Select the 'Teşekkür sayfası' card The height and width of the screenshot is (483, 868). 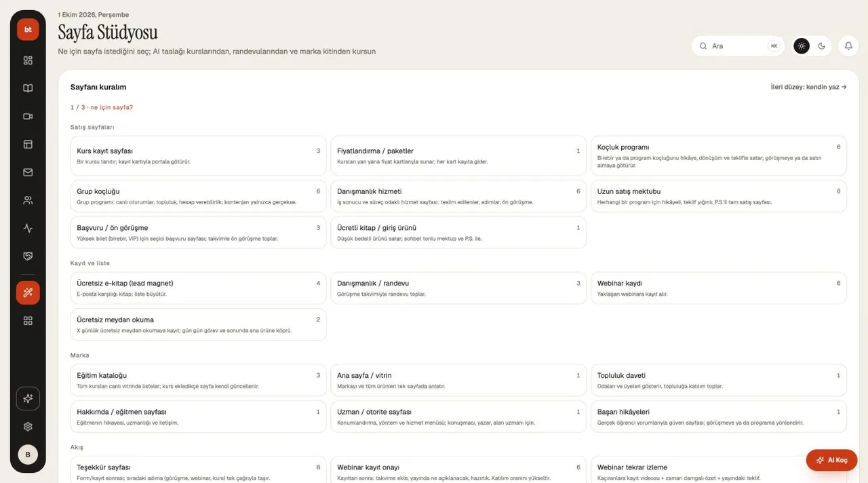coord(199,469)
